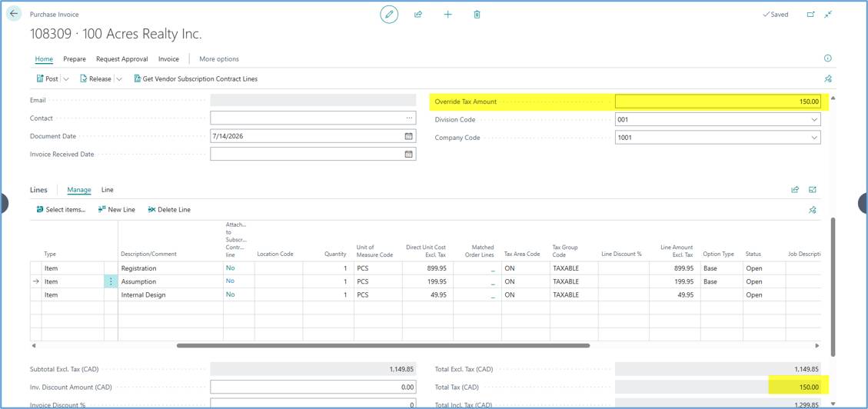Click the right side panel handle
The height and width of the screenshot is (409, 868).
pyautogui.click(x=863, y=204)
